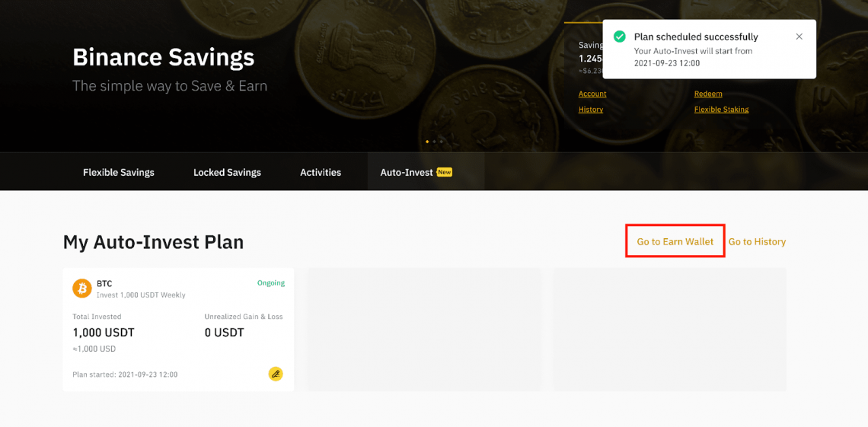Click the yellow edit plan pencil icon
Image resolution: width=868 pixels, height=427 pixels.
[x=276, y=374]
